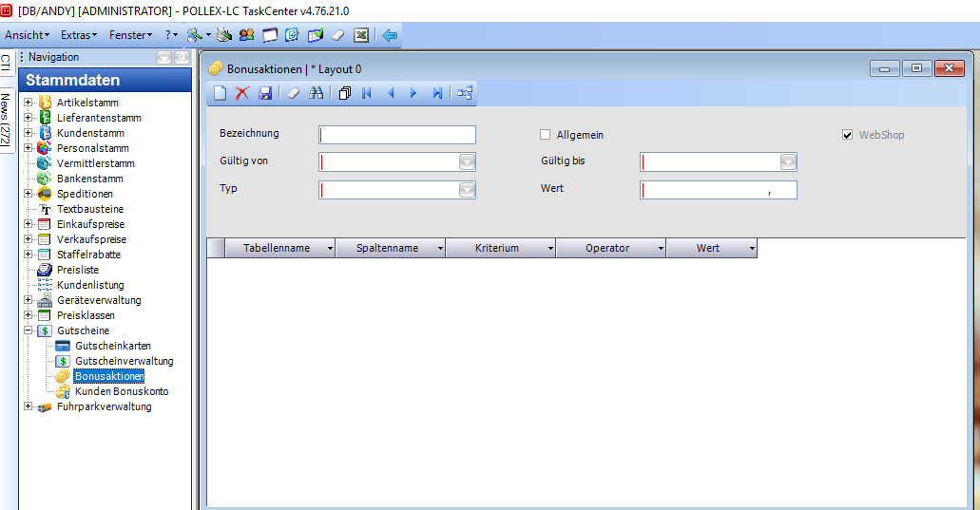Image resolution: width=980 pixels, height=510 pixels.
Task: Jump to the first record
Action: (367, 93)
